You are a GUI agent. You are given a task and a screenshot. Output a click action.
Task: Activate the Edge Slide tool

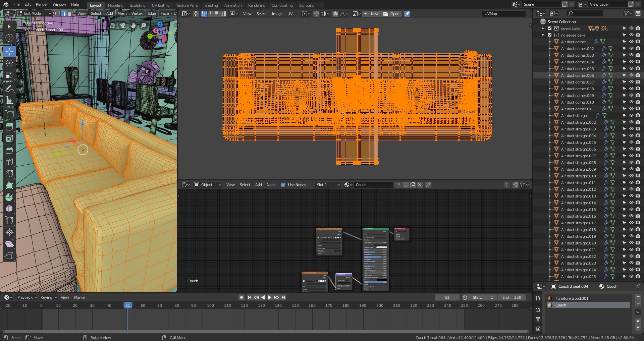click(x=9, y=221)
